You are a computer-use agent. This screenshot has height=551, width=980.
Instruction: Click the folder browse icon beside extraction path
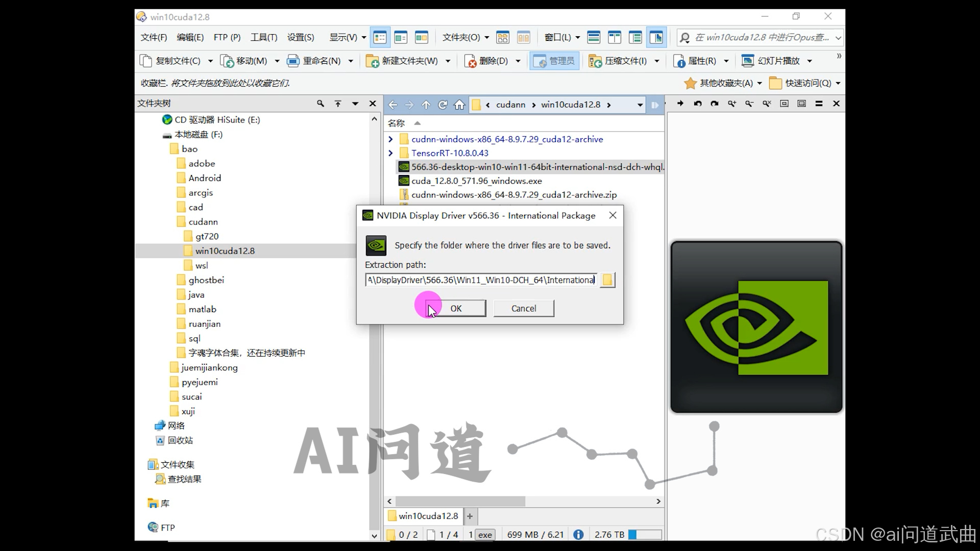[x=607, y=280]
